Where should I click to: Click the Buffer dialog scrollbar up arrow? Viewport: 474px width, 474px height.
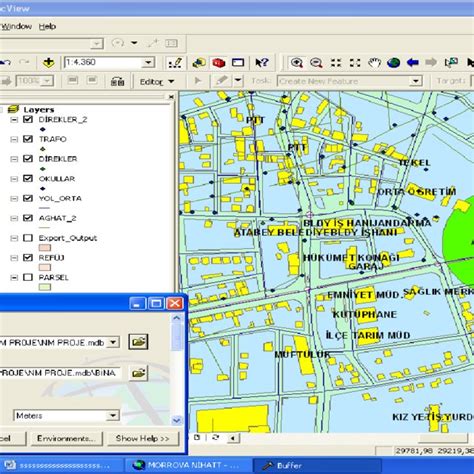point(177,318)
